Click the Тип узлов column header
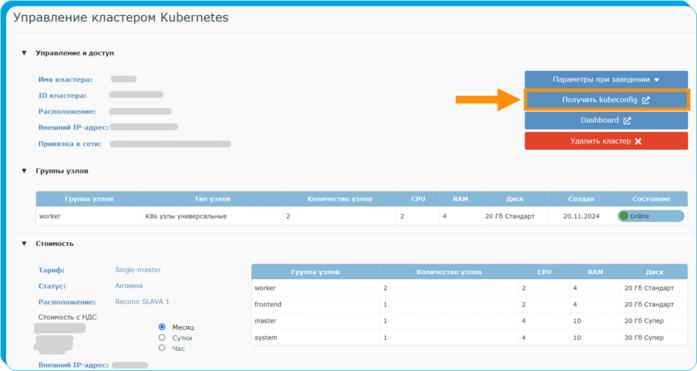Viewport: 697px width, 371px height. [x=212, y=199]
